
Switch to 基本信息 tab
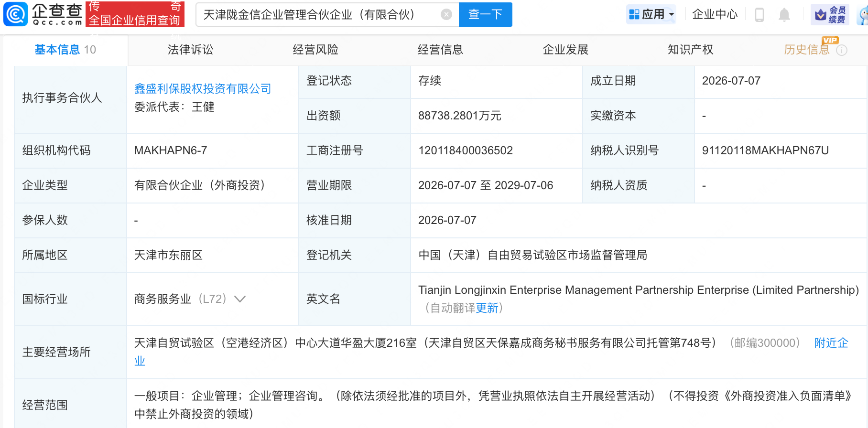click(65, 50)
